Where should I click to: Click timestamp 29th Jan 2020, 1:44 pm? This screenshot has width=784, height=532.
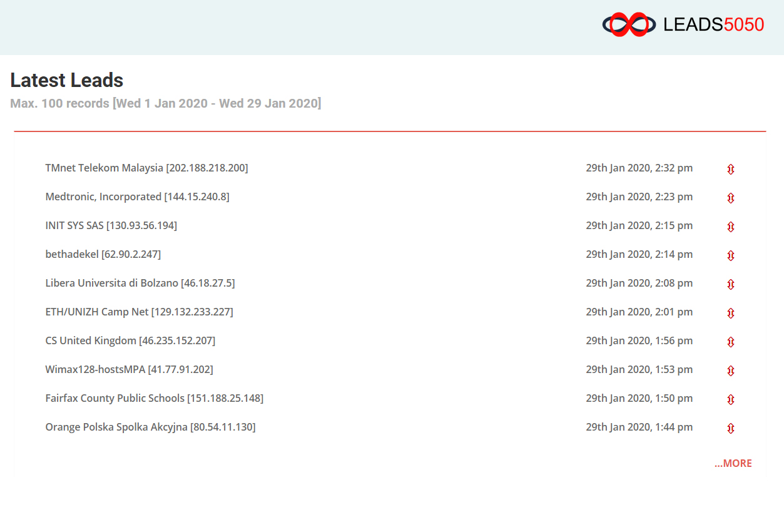(639, 427)
